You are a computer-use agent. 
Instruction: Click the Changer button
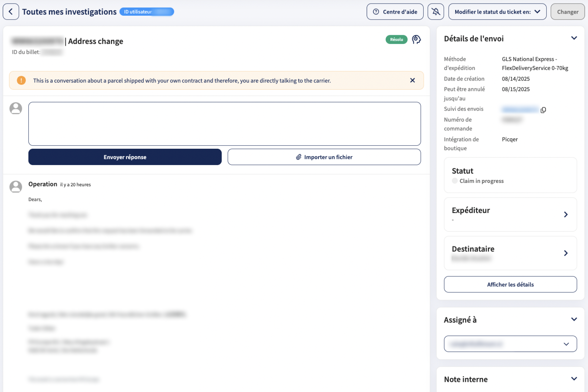click(x=567, y=12)
